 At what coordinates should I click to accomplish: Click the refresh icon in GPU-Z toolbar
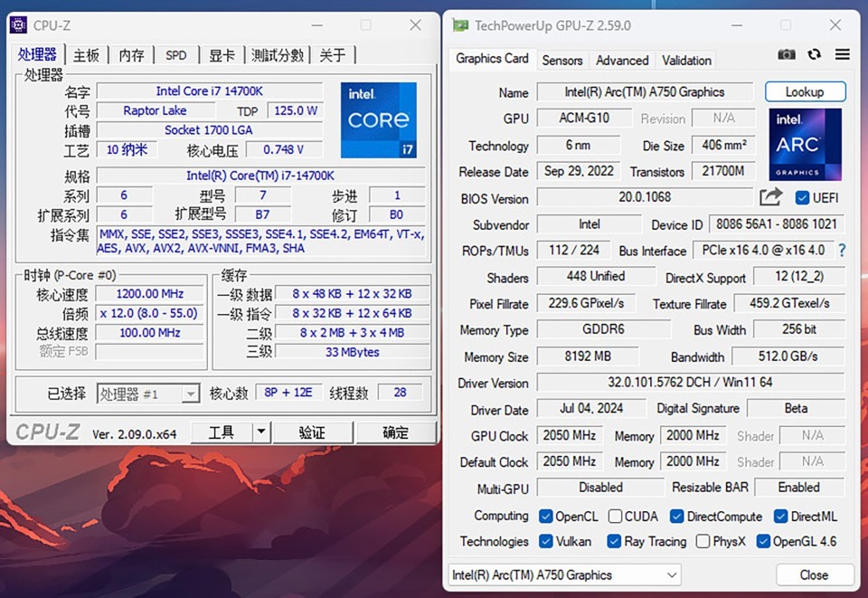813,54
